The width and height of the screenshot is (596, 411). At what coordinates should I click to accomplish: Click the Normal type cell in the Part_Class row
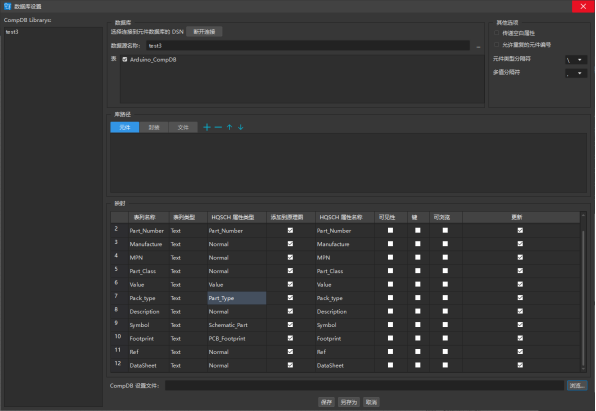click(236, 271)
